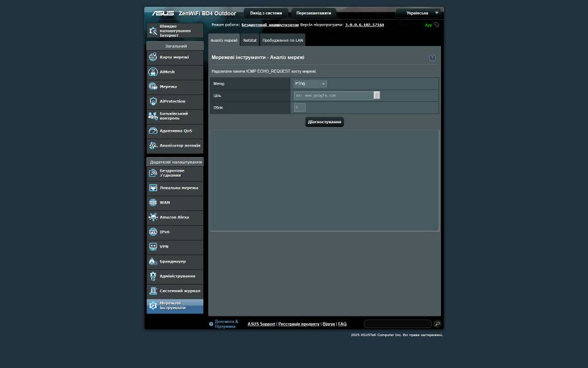The width and height of the screenshot is (588, 368).
Task: Switch to the Netstat tab
Action: click(250, 40)
